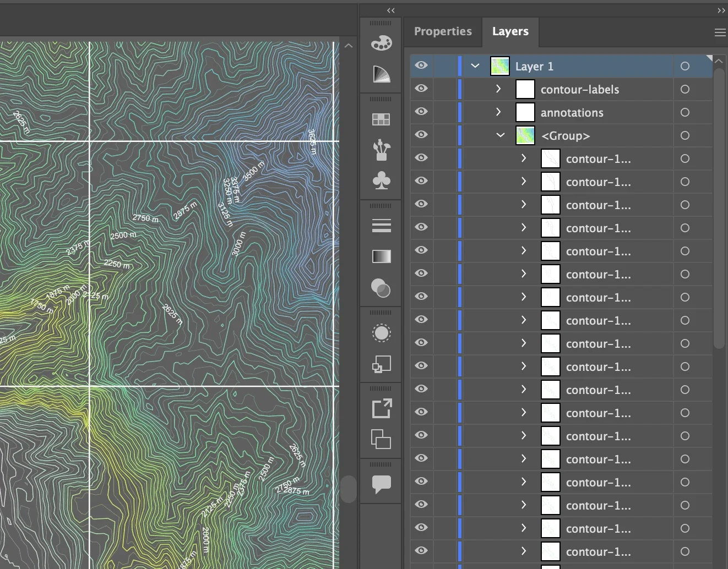Click the <Group> thumbnail preview

tap(525, 135)
